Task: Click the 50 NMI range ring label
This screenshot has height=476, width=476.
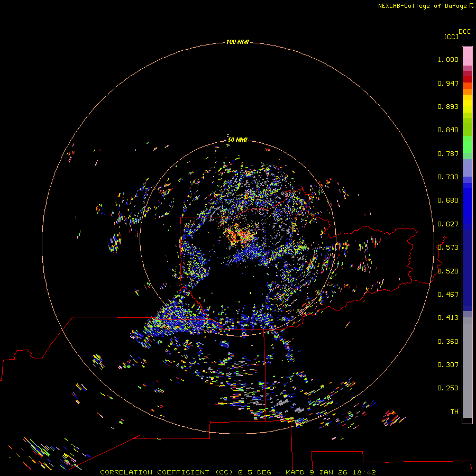Action: (237, 140)
